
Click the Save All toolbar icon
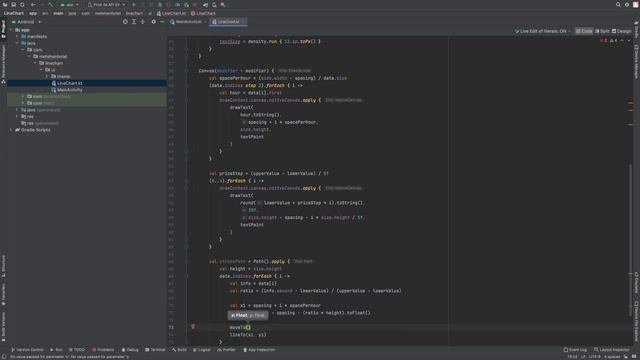[13, 4]
